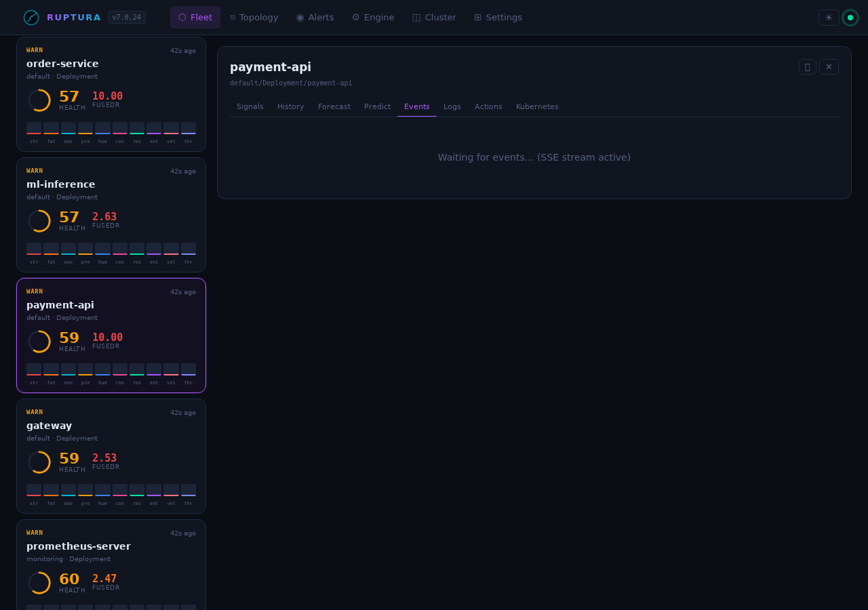868x610 pixels.
Task: Select the Forecast tab
Action: [x=334, y=107]
